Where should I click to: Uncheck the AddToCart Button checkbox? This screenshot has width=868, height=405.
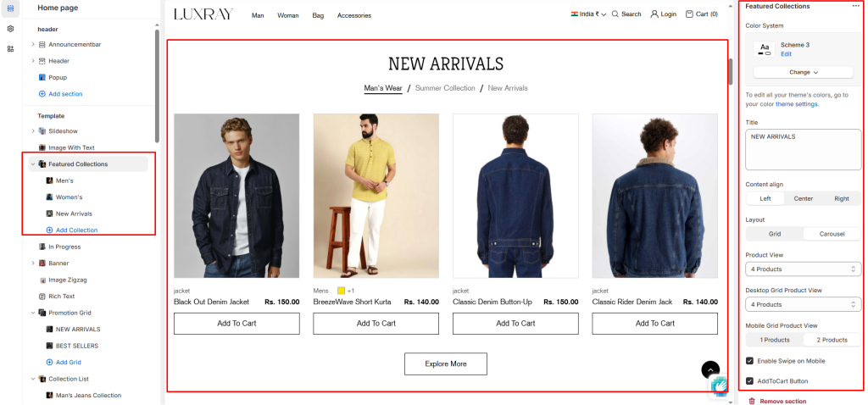(x=749, y=381)
